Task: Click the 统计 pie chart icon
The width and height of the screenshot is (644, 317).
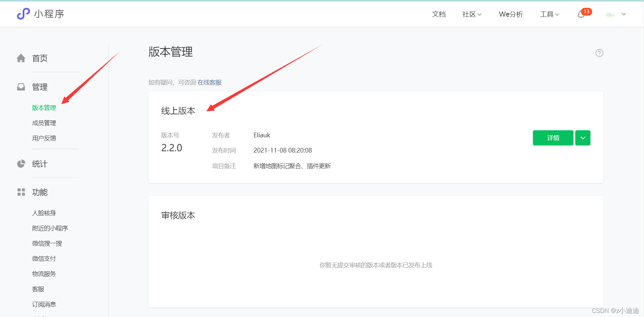Action: pos(21,164)
